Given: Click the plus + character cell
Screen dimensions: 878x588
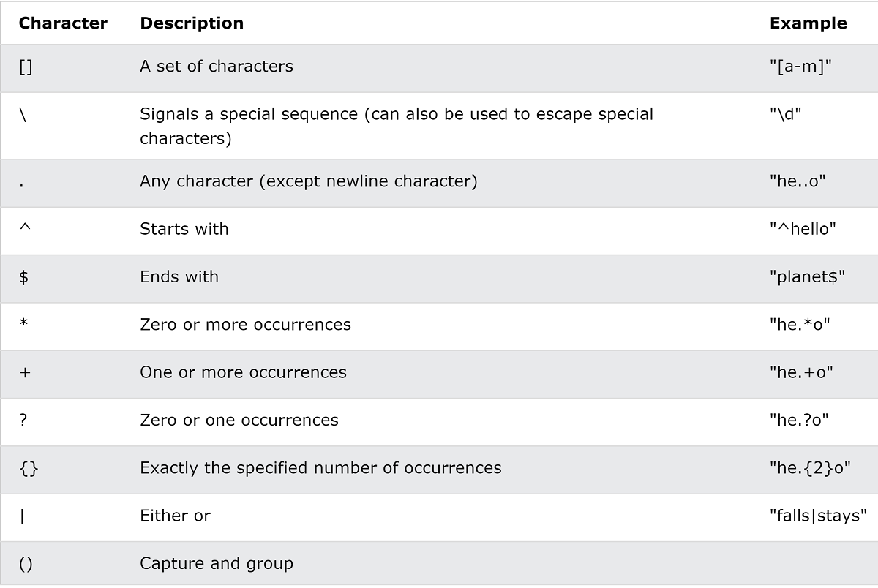Looking at the screenshot, I should (25, 373).
